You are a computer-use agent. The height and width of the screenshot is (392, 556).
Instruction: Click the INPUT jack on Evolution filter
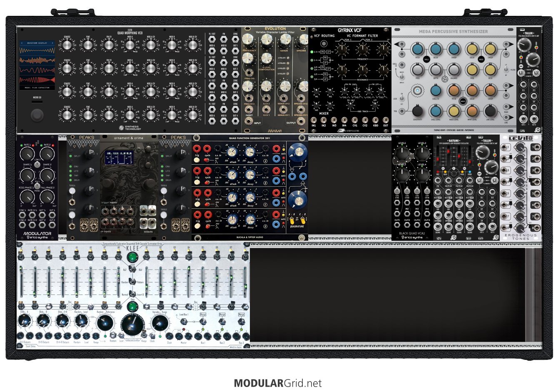click(x=249, y=122)
